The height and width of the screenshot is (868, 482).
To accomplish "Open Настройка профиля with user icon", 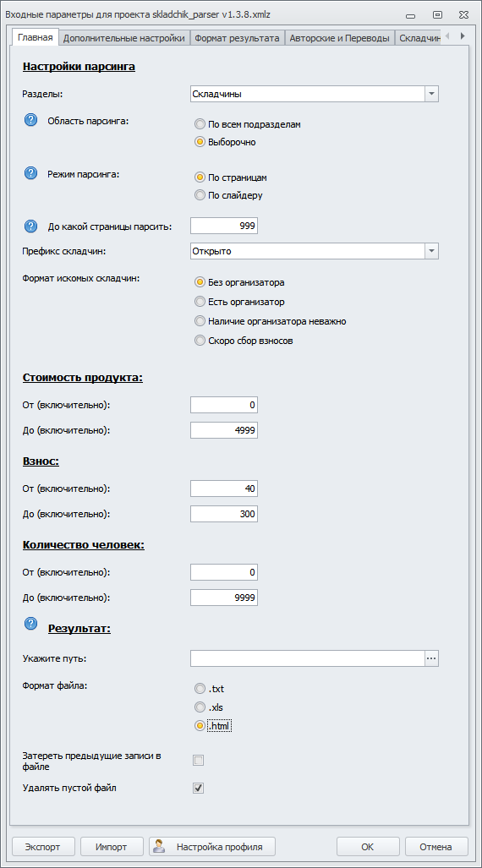I will [212, 846].
